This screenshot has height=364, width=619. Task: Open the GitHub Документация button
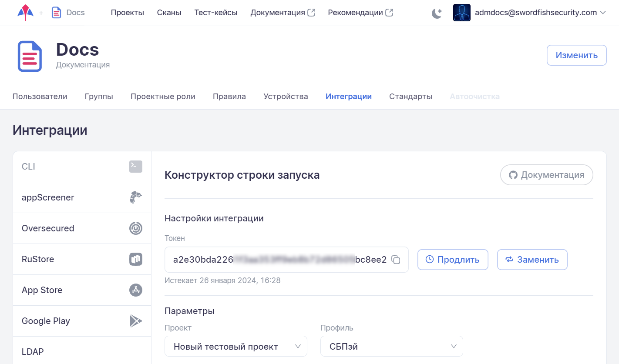click(x=546, y=175)
